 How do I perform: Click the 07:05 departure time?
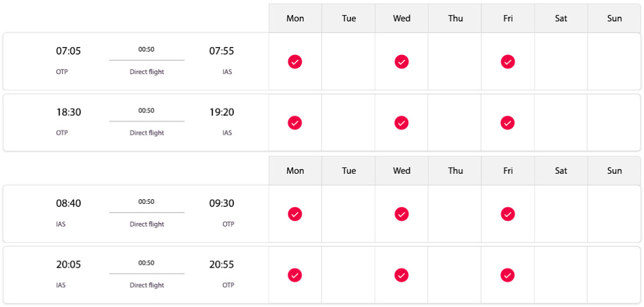tap(68, 52)
